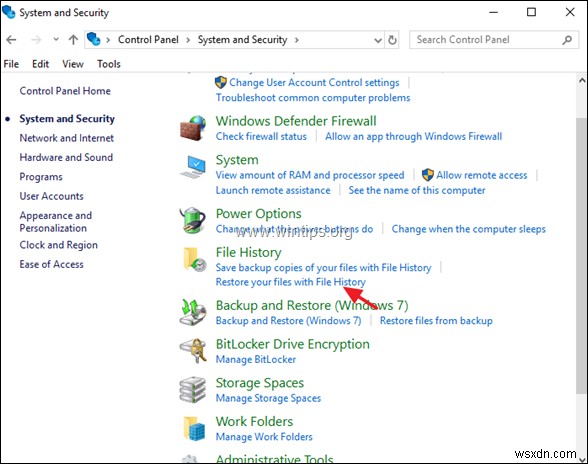Image resolution: width=588 pixels, height=464 pixels.
Task: Open Programs category
Action: 41,177
